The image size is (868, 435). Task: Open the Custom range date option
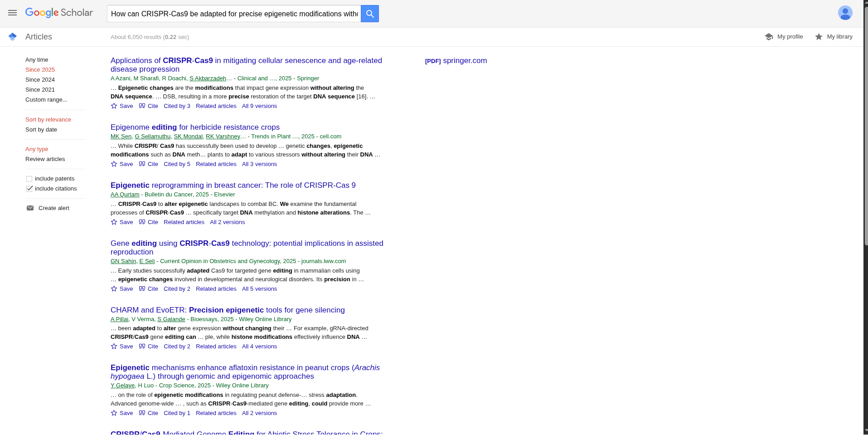[46, 100]
